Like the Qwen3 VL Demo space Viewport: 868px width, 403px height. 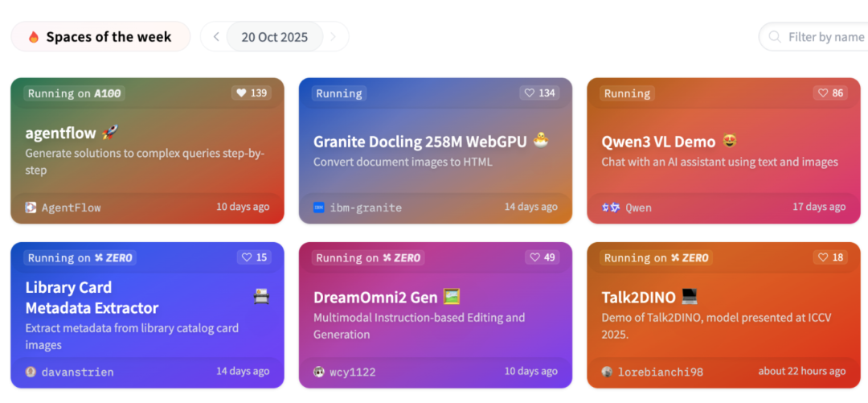coord(823,93)
